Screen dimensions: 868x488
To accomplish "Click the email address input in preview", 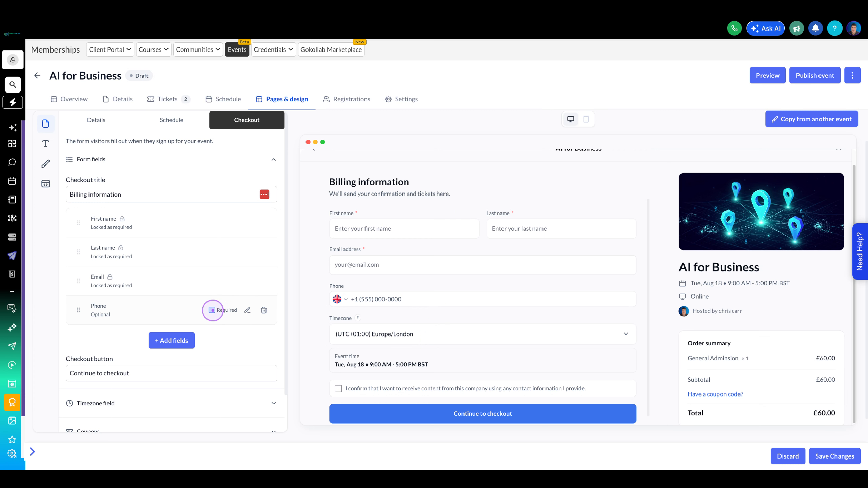I will [482, 265].
